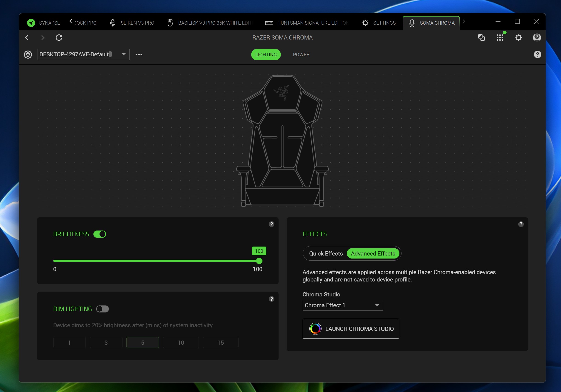Click the page help question mark icon
This screenshot has width=561, height=392.
(x=537, y=54)
